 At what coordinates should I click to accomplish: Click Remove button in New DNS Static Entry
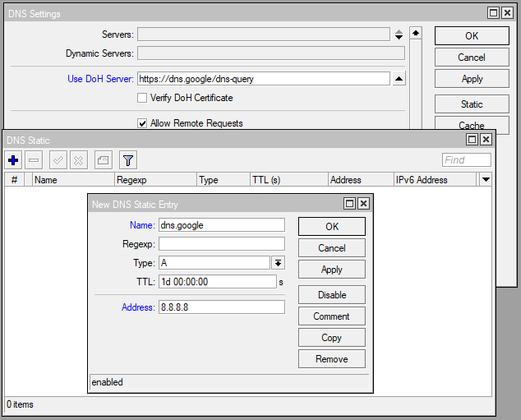(332, 359)
